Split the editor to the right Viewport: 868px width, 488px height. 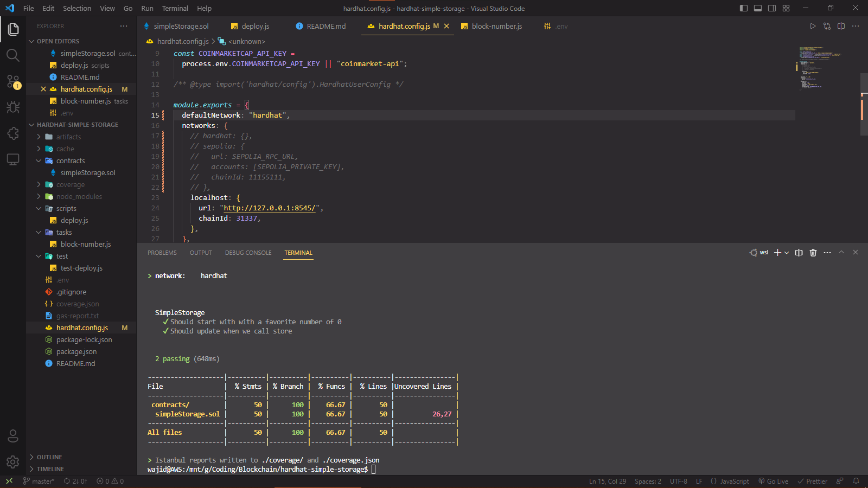[841, 26]
